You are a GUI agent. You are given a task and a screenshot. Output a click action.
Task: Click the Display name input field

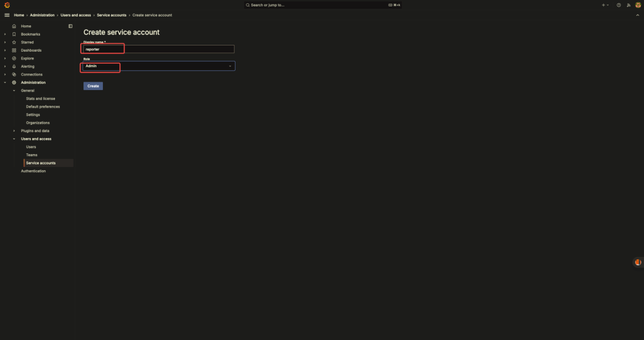pos(159,50)
